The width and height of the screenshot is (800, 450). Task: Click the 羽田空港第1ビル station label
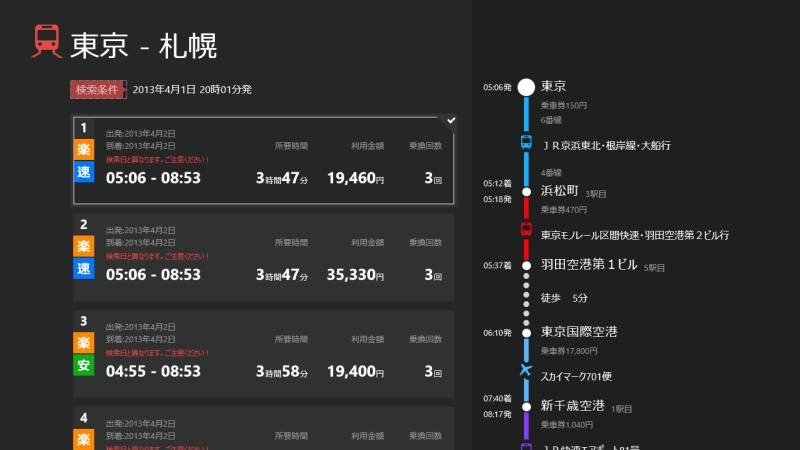pyautogui.click(x=589, y=265)
